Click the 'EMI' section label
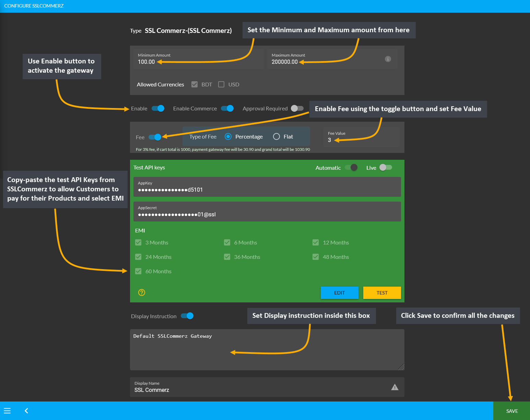The height and width of the screenshot is (420, 530). tap(140, 230)
